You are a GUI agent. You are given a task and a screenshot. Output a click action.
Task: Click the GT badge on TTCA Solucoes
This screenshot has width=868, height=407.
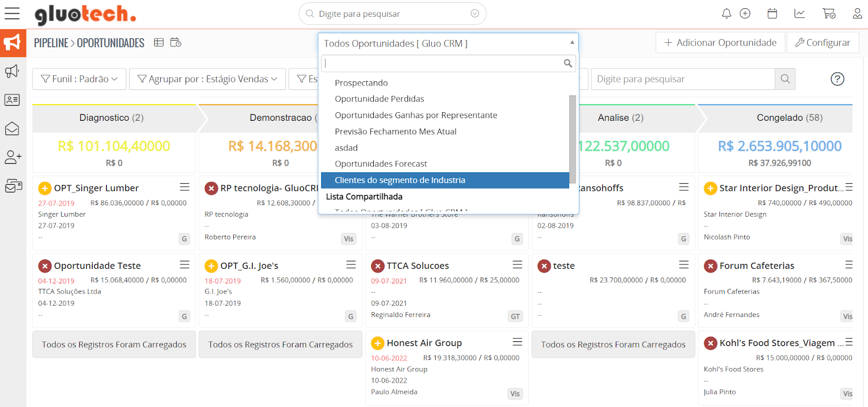coord(515,316)
